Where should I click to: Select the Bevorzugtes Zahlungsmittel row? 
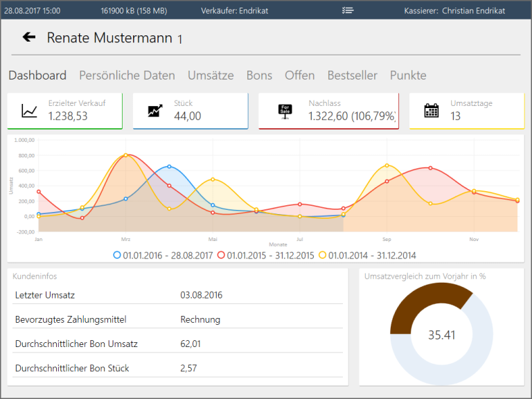(177, 319)
